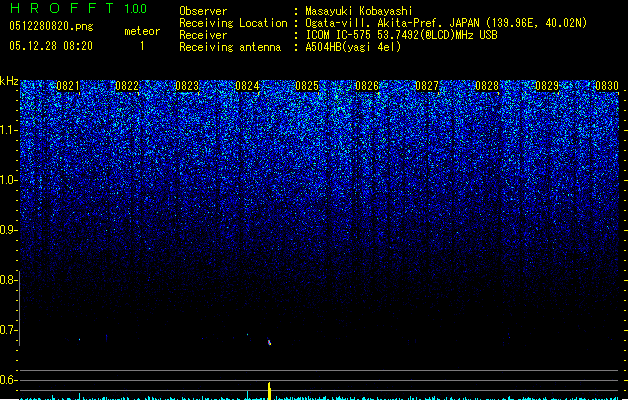This screenshot has height=400, width=629.
Task: Click the 0822 time marker
Action: [x=127, y=86]
